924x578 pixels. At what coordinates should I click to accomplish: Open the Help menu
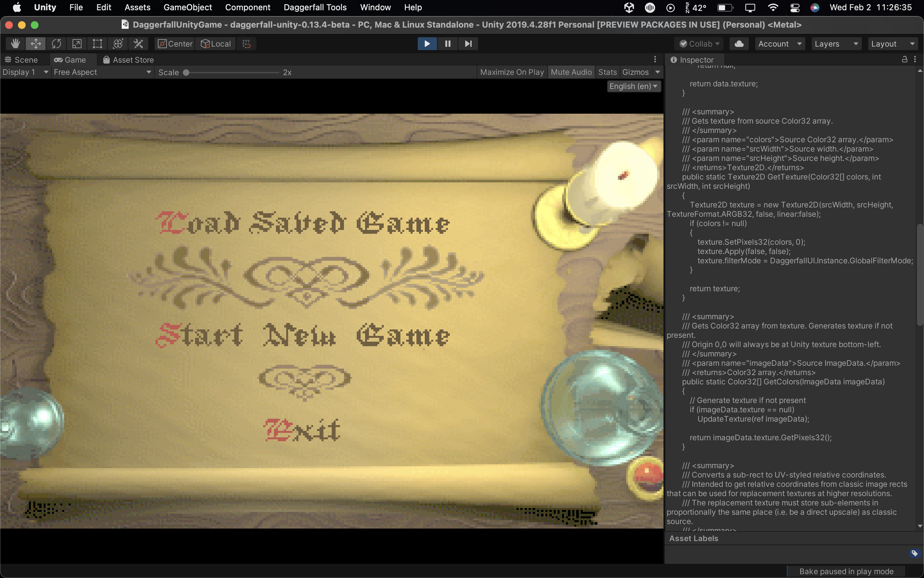pos(413,7)
